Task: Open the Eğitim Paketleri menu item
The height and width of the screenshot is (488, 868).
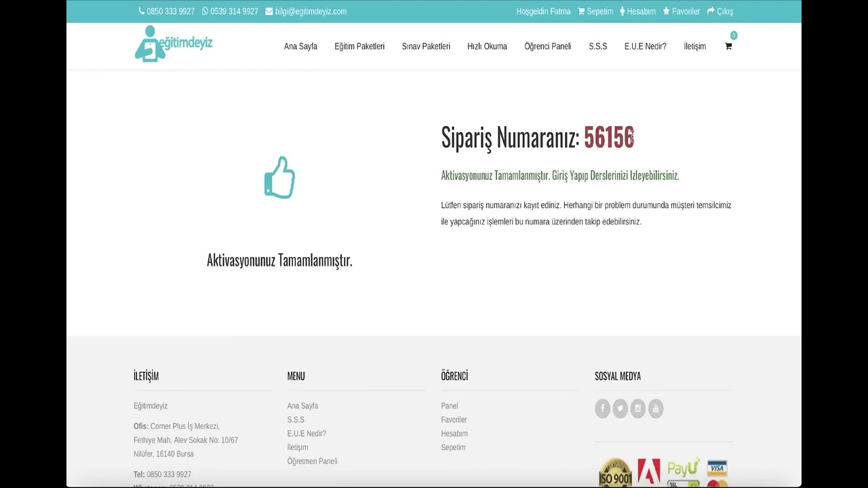Action: [359, 47]
